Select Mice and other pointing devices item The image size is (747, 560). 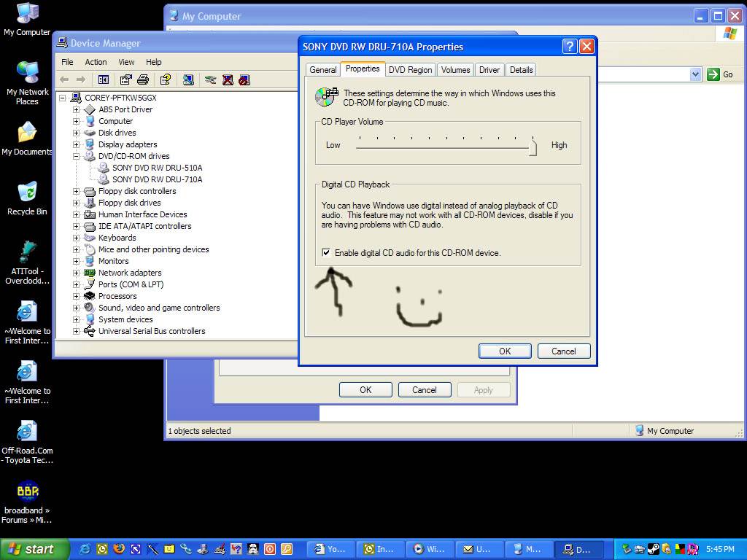tap(153, 249)
